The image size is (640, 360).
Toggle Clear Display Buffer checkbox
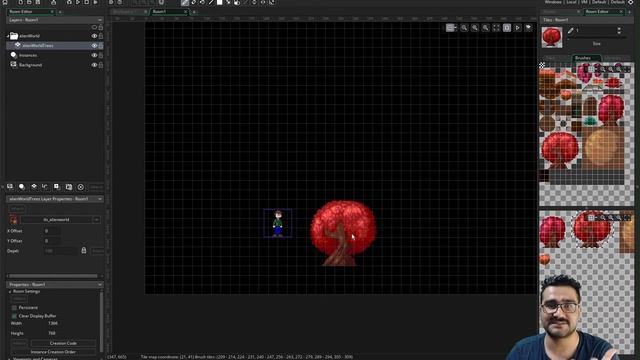pos(14,316)
